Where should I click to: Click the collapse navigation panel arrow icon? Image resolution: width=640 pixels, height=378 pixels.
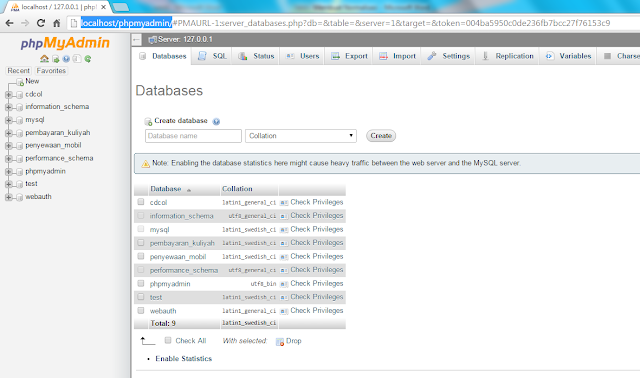136,40
